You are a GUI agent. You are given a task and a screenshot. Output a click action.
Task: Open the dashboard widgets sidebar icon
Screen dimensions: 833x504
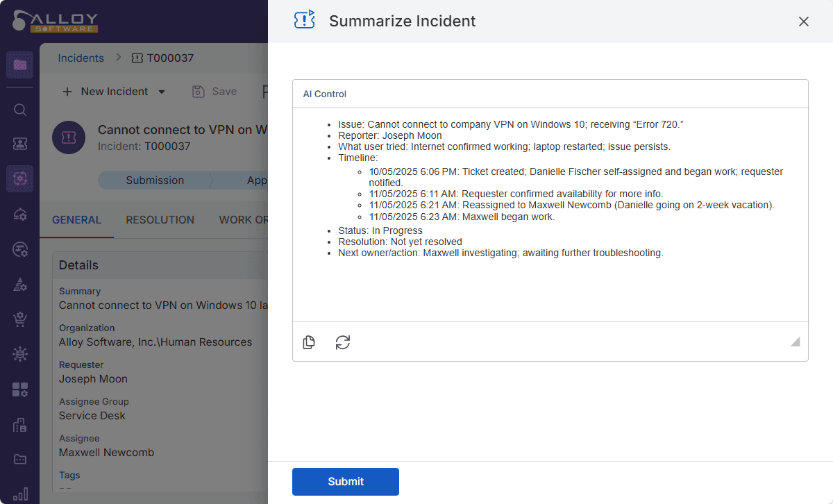(x=20, y=389)
